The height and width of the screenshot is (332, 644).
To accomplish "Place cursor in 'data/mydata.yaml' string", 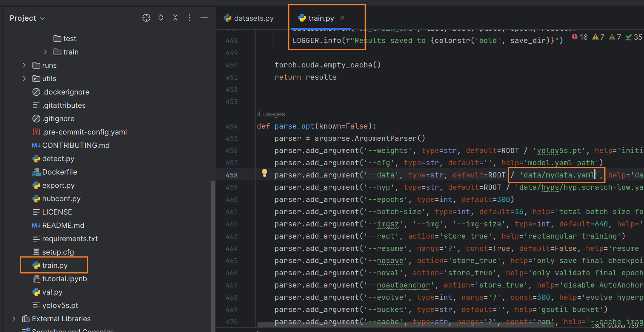I will [x=559, y=175].
